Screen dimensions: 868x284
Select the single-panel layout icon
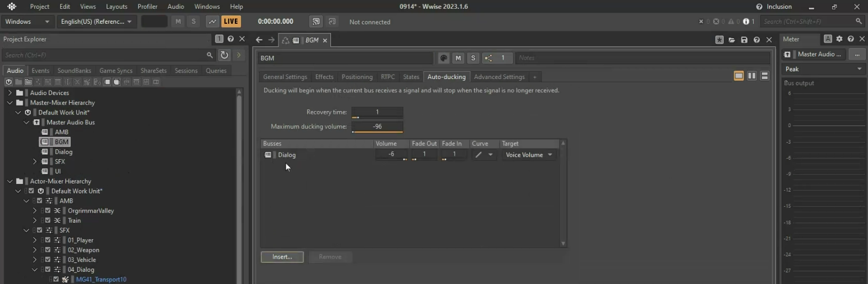pyautogui.click(x=739, y=76)
